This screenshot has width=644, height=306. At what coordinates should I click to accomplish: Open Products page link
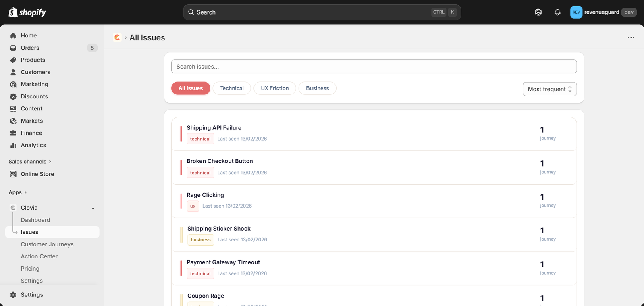(x=33, y=60)
